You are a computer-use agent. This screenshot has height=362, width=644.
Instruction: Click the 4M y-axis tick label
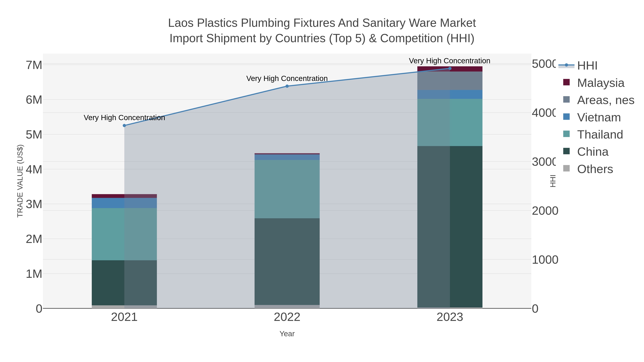tap(34, 170)
